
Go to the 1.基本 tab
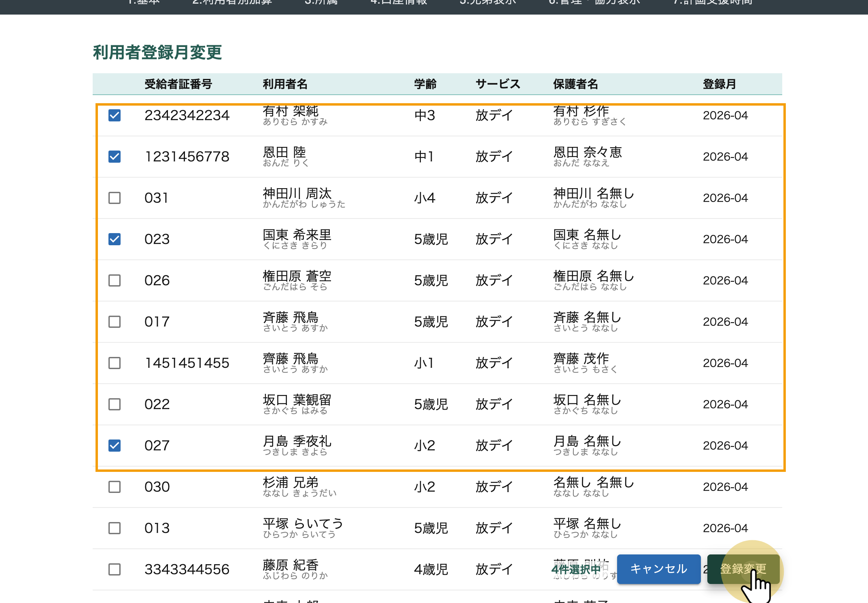[144, 3]
